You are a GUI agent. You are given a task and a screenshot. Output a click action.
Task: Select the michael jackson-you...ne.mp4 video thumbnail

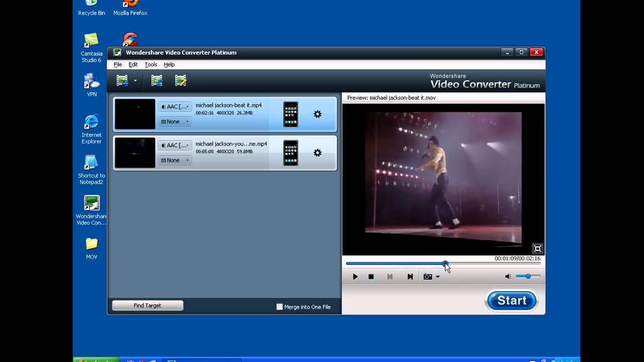135,153
